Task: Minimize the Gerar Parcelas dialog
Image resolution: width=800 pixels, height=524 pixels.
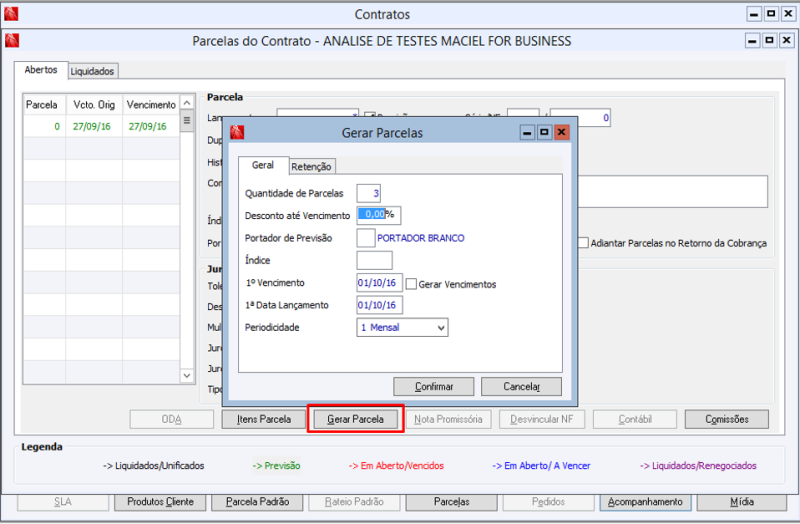Action: pos(527,133)
